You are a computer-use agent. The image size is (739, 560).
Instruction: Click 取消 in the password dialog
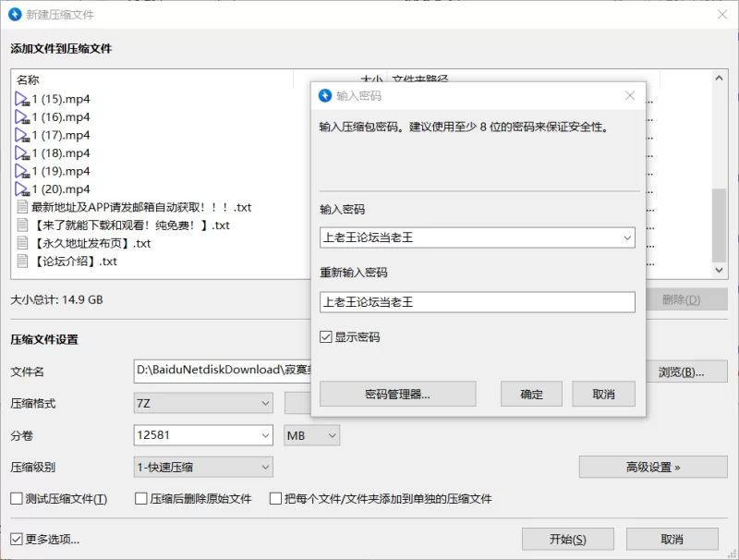click(x=604, y=394)
